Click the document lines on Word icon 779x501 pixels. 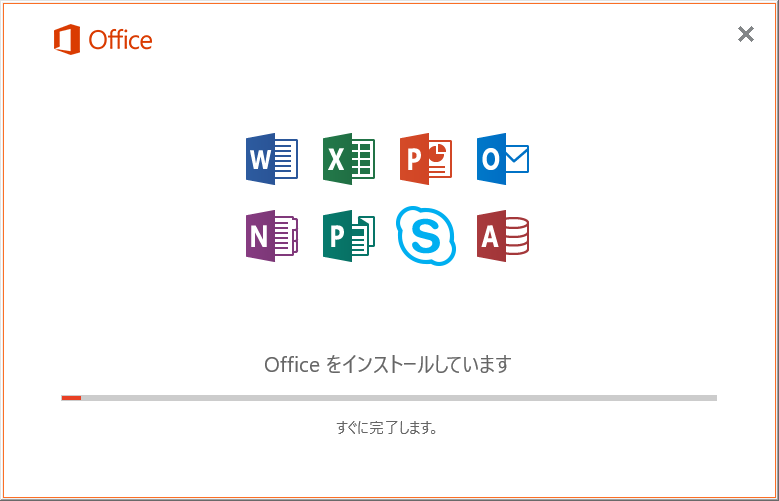click(287, 159)
